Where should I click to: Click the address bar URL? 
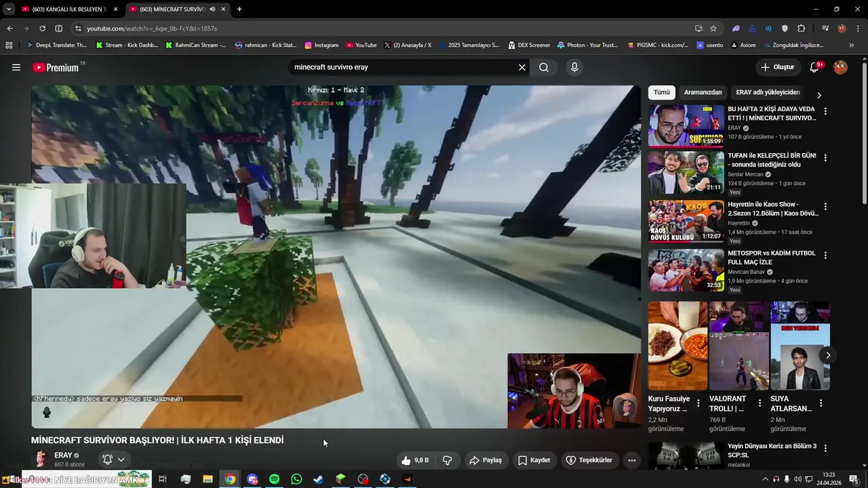pos(152,28)
